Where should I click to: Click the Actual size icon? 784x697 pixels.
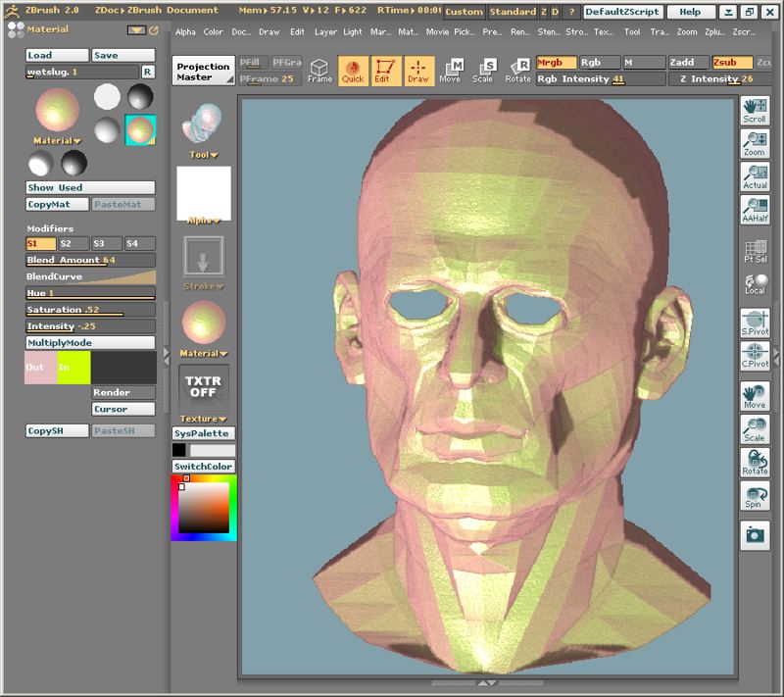755,177
